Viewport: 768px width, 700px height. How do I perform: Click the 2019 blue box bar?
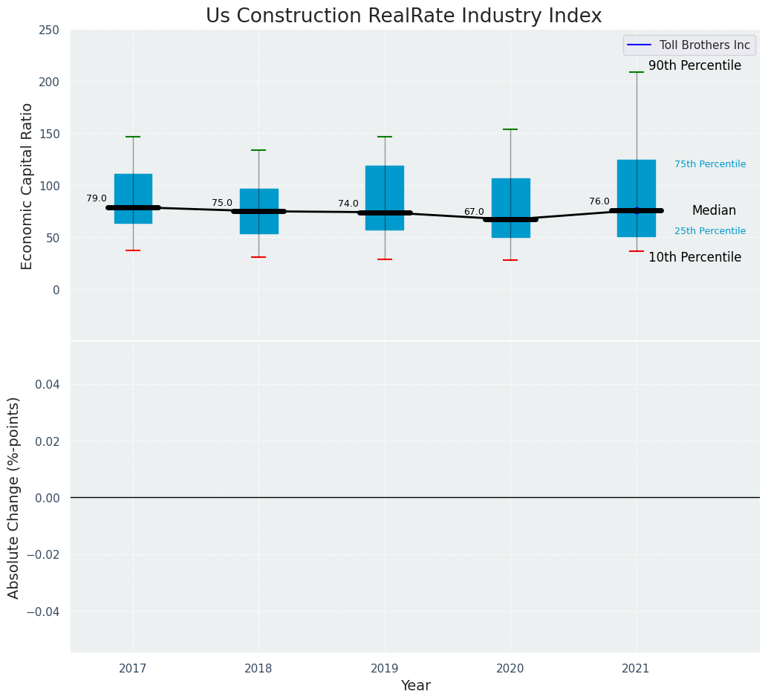click(385, 198)
